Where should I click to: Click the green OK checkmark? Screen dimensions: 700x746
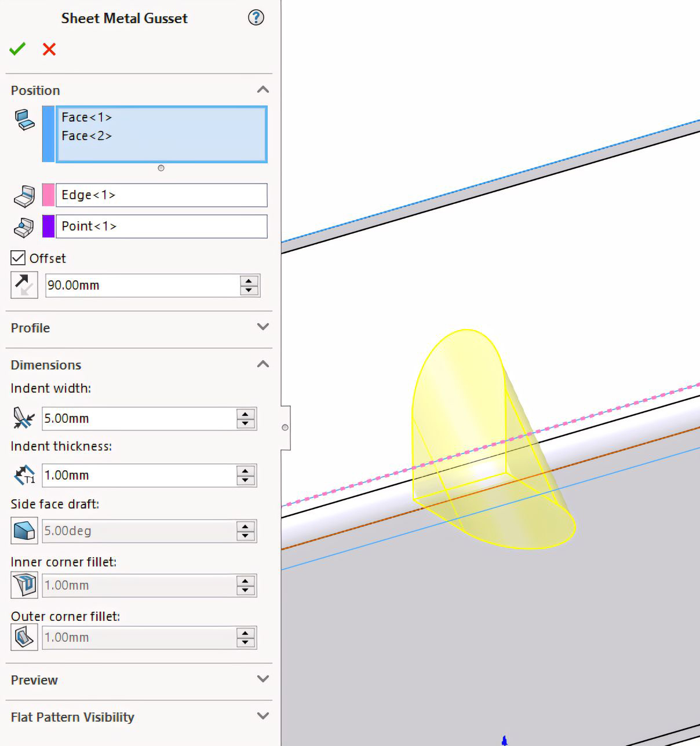pyautogui.click(x=17, y=49)
